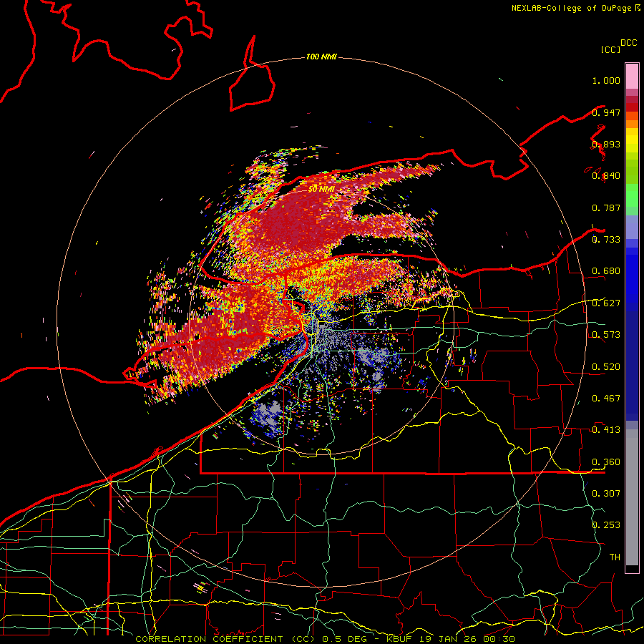Viewport: 644px width, 644px height.
Task: Click the 100 NMI range ring label
Action: (321, 57)
